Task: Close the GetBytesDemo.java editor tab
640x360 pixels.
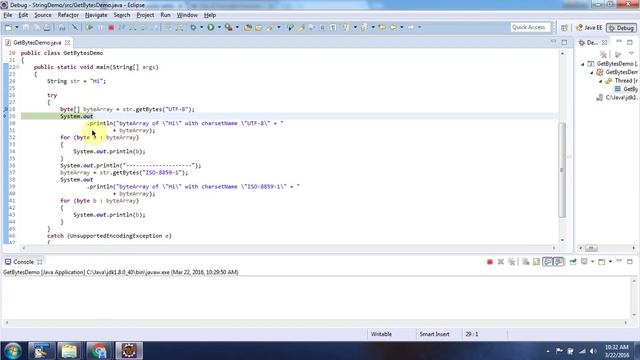Action: click(x=67, y=42)
